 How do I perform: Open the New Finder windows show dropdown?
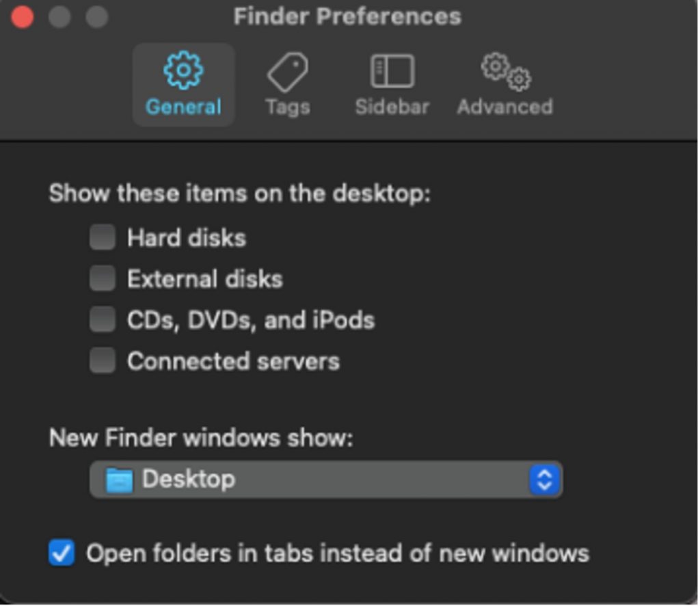(x=325, y=479)
